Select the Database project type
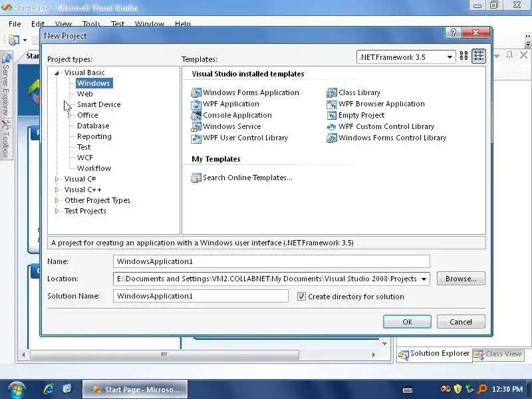 tap(93, 126)
